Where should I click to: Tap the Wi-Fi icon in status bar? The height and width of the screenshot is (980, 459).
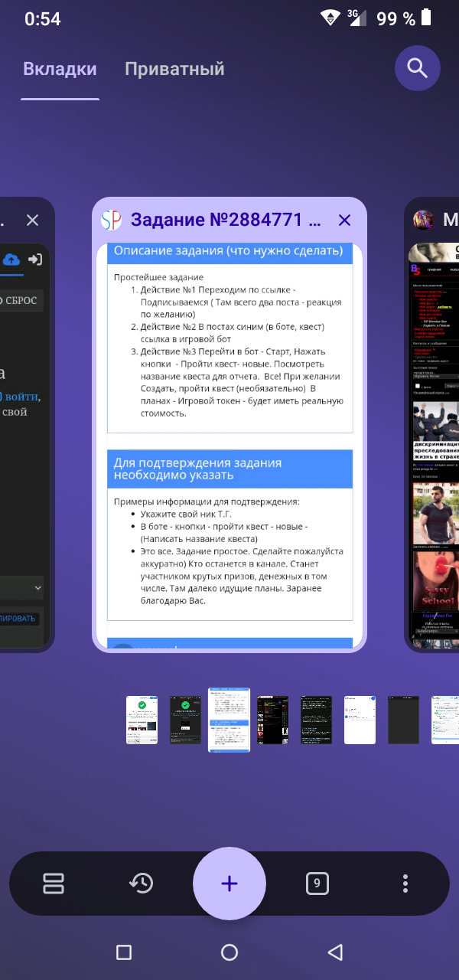[x=330, y=18]
